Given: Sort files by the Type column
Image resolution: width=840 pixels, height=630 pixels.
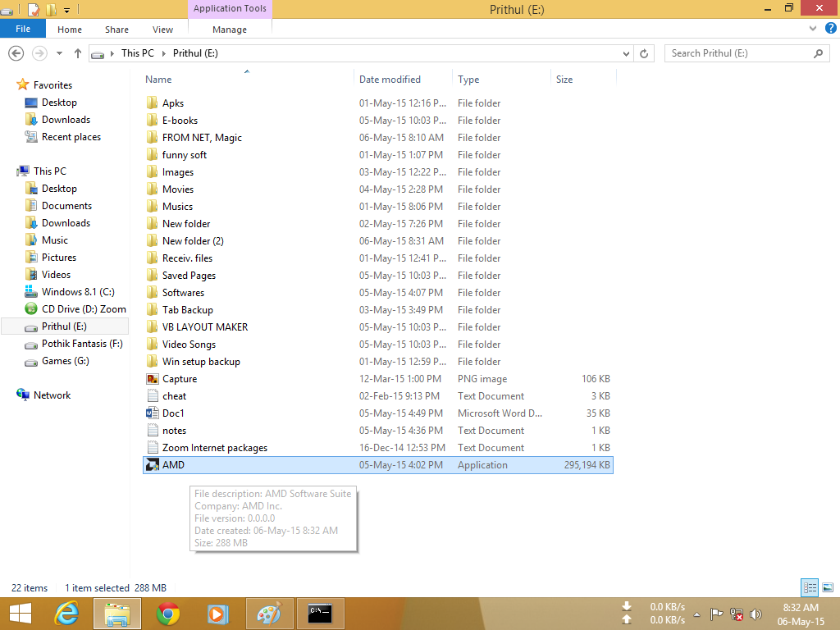Looking at the screenshot, I should click(468, 80).
